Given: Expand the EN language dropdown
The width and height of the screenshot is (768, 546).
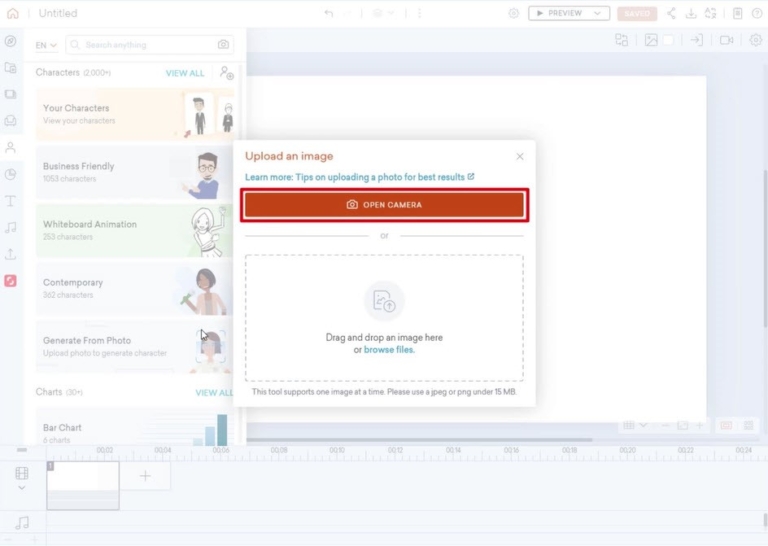Looking at the screenshot, I should [46, 45].
